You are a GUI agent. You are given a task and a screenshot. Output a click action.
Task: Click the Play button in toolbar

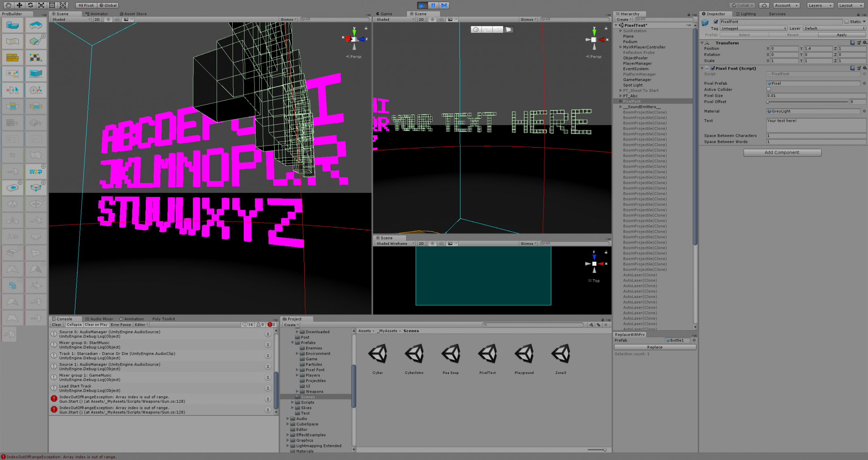(x=422, y=5)
